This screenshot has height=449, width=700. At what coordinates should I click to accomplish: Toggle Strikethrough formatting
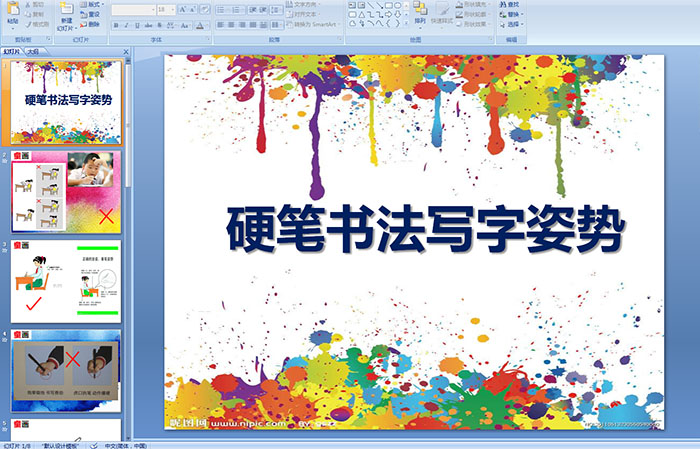149,25
